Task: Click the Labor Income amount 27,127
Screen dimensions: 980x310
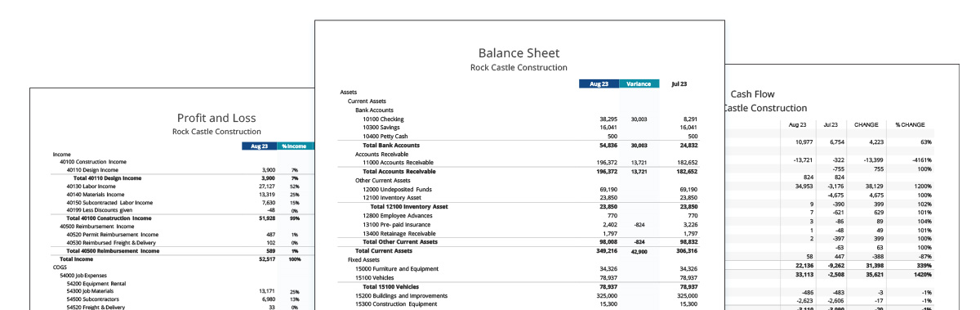Action: [267, 186]
